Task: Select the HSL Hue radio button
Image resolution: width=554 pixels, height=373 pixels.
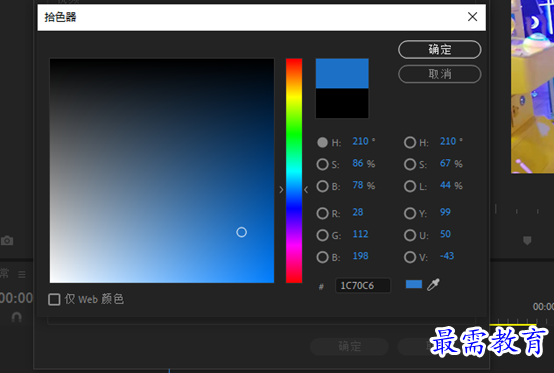Action: tap(410, 142)
